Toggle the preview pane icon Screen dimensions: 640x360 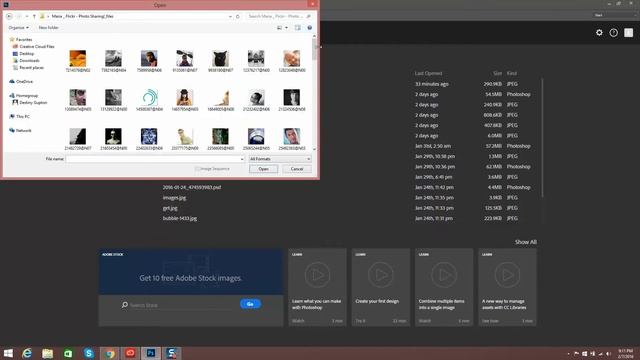click(298, 28)
